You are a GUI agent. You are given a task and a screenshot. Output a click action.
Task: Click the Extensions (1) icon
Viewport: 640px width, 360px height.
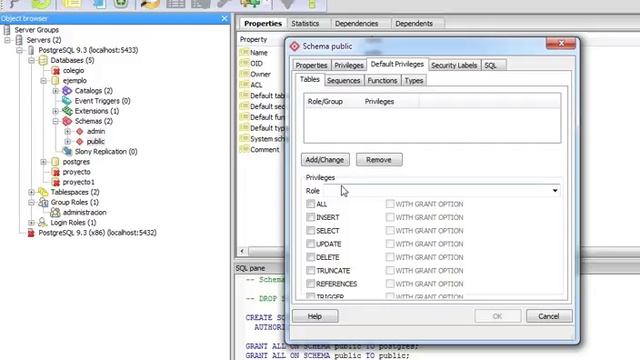click(x=67, y=111)
